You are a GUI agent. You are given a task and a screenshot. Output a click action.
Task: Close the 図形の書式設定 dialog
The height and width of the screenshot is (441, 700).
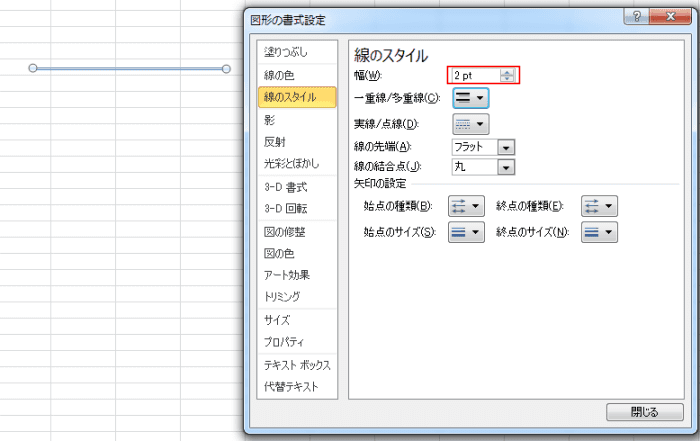tap(671, 17)
